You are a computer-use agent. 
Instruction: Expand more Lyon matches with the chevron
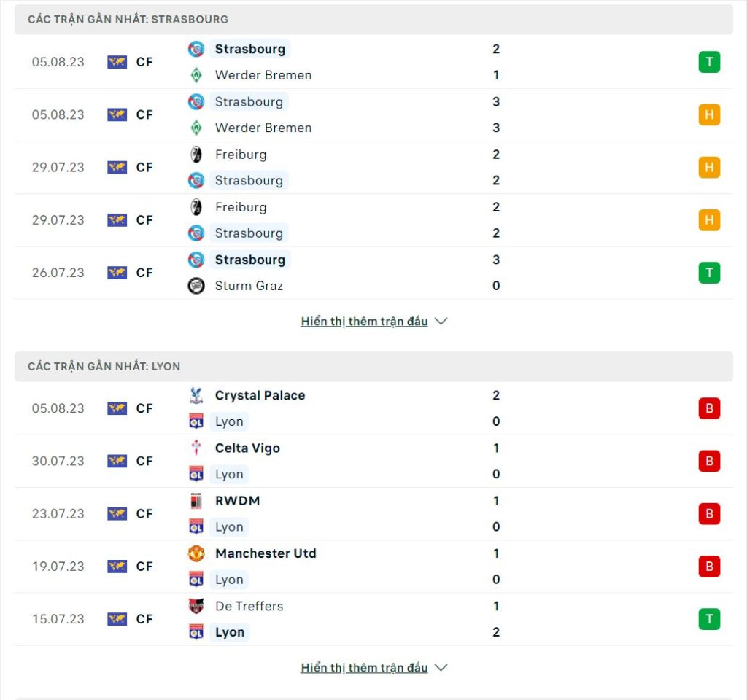[441, 668]
